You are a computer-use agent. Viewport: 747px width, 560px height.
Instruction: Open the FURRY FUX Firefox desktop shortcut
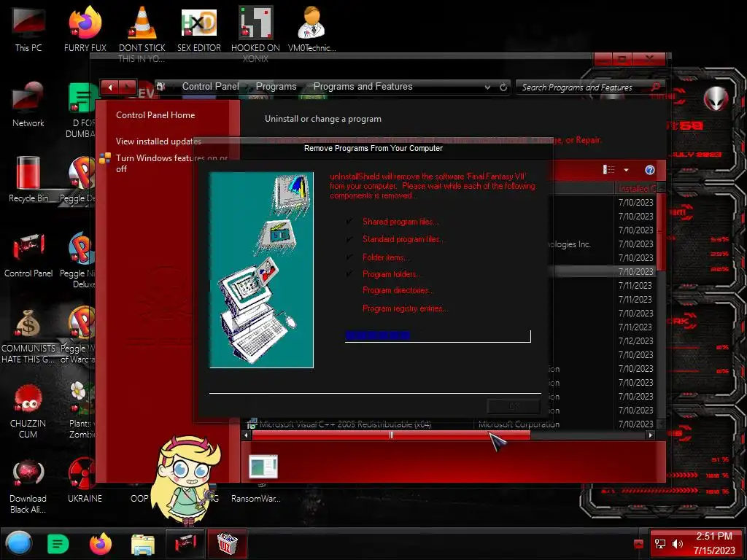(x=85, y=28)
